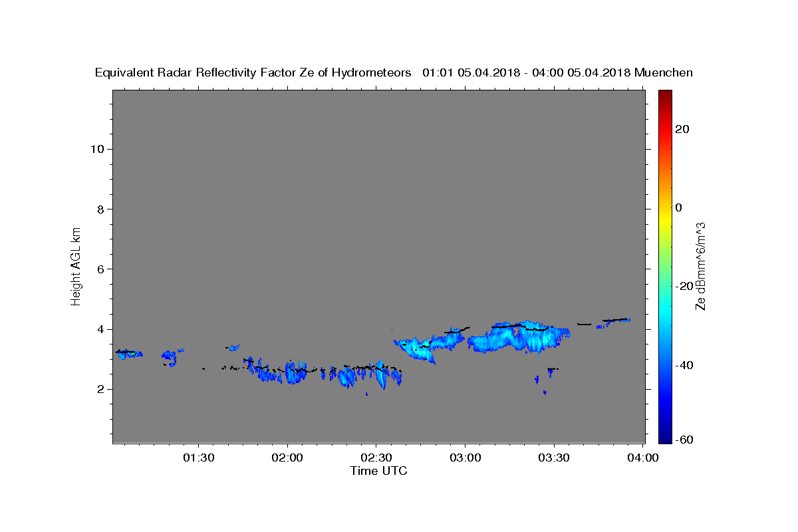The image size is (798, 532).
Task: Click the 'Ze dBmm^6/m^3' colorbar unit label
Action: tap(701, 266)
